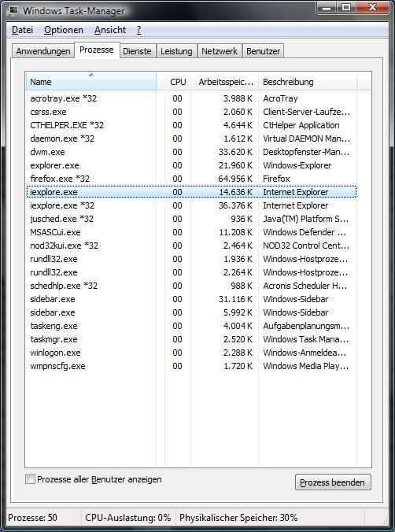Image resolution: width=395 pixels, height=532 pixels.
Task: Click the Aufgabenplanungsm... description
Action: [x=306, y=326]
